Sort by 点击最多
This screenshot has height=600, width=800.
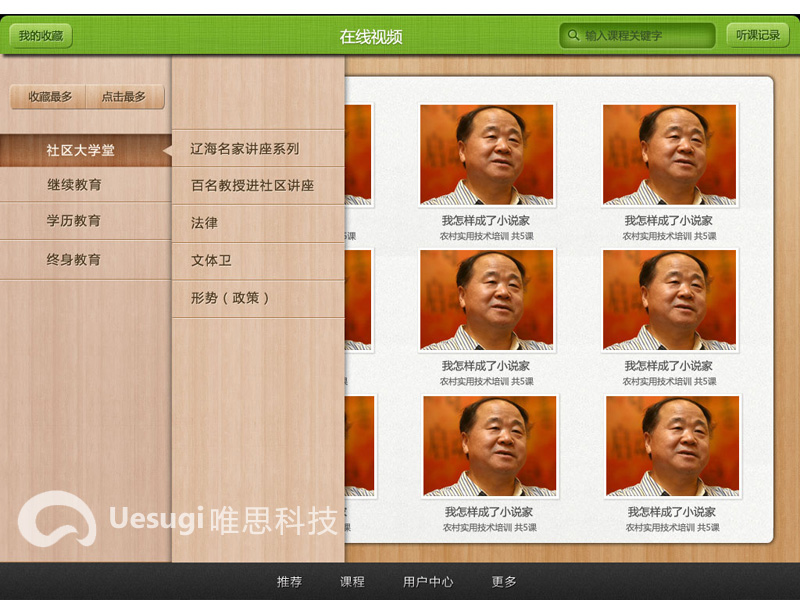pos(124,97)
